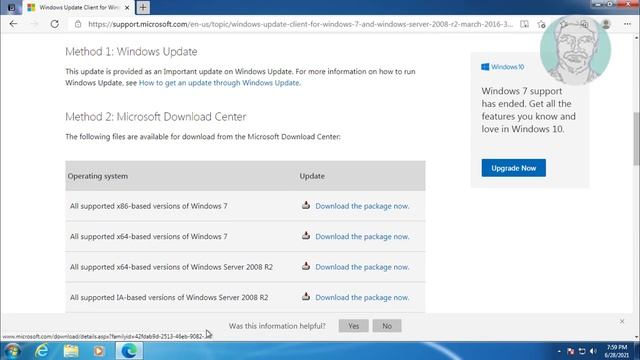Screen dimensions: 640x360
Task: Click the Method 2: Microsoft Download Center heading
Action: 156,117
